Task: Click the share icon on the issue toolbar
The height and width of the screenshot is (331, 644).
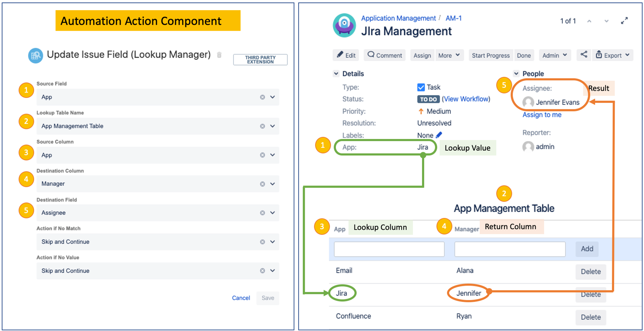Action: [584, 55]
